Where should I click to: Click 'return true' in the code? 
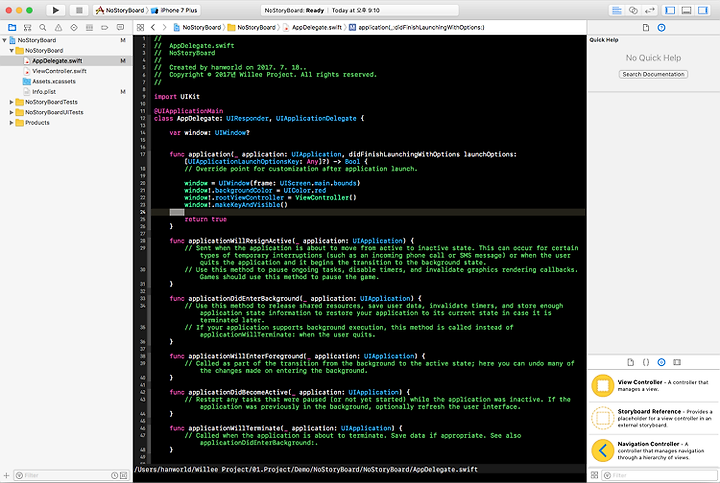(206, 219)
